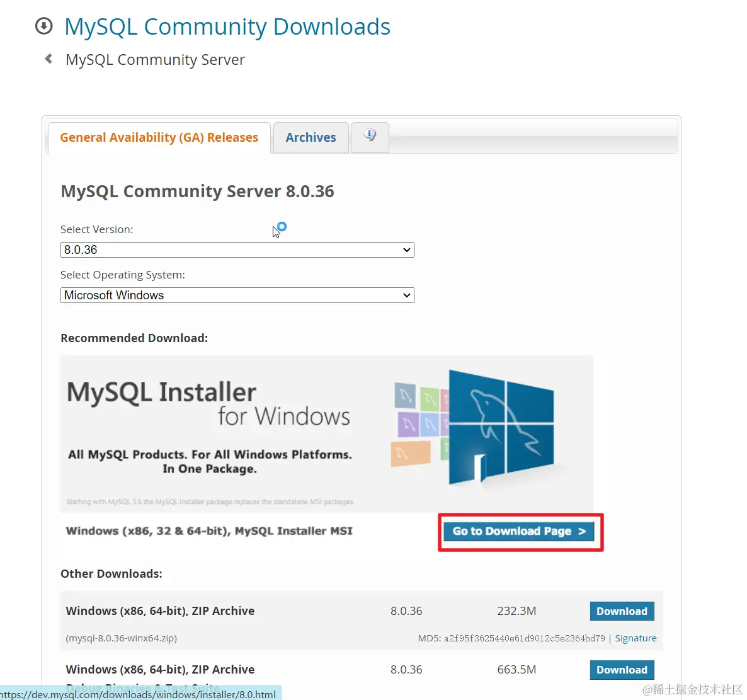Open the information icon tab

370,137
